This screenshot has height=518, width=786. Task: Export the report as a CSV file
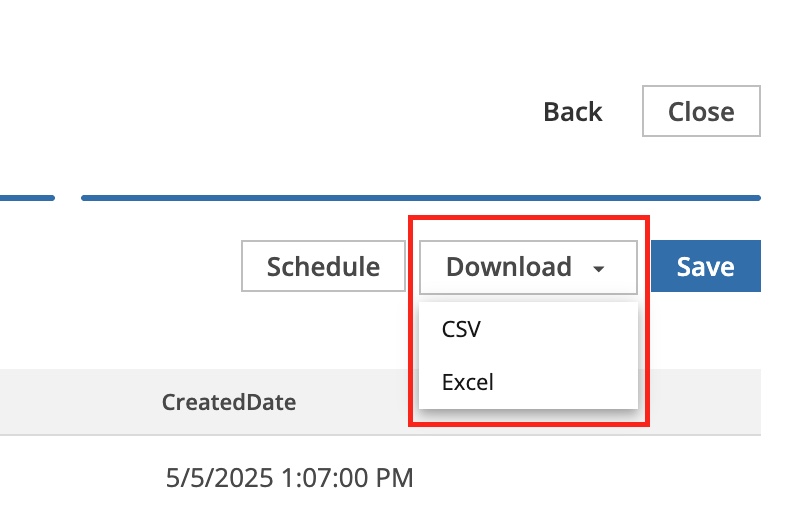point(461,328)
